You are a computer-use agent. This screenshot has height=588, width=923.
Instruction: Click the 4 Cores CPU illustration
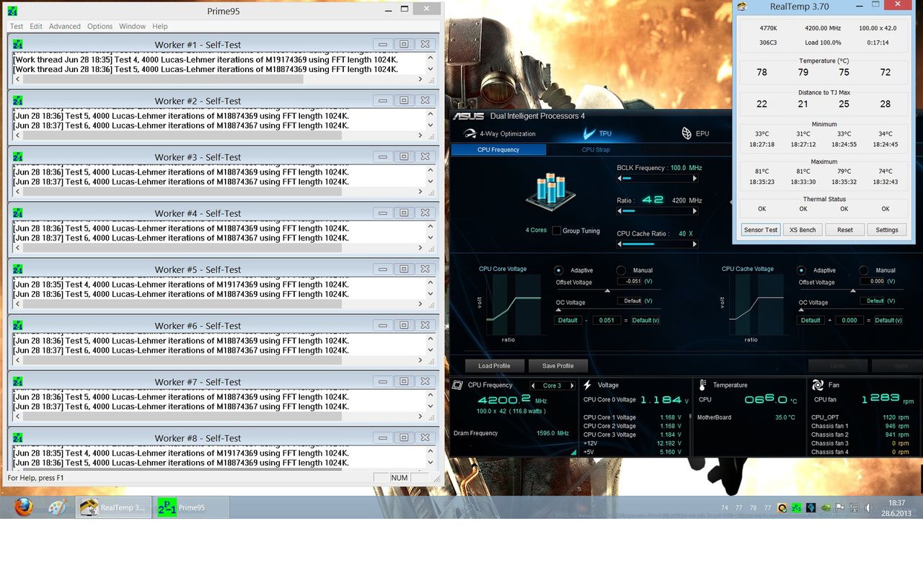(x=551, y=191)
